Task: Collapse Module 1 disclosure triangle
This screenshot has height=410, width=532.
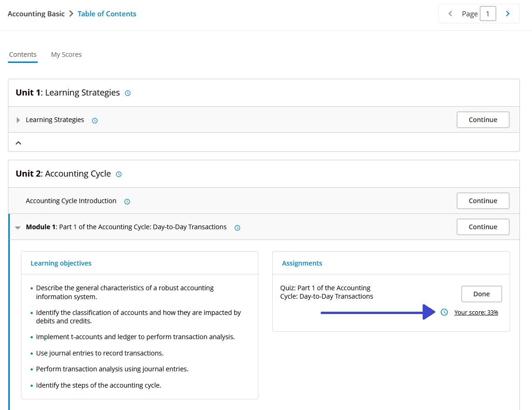Action: 18,228
